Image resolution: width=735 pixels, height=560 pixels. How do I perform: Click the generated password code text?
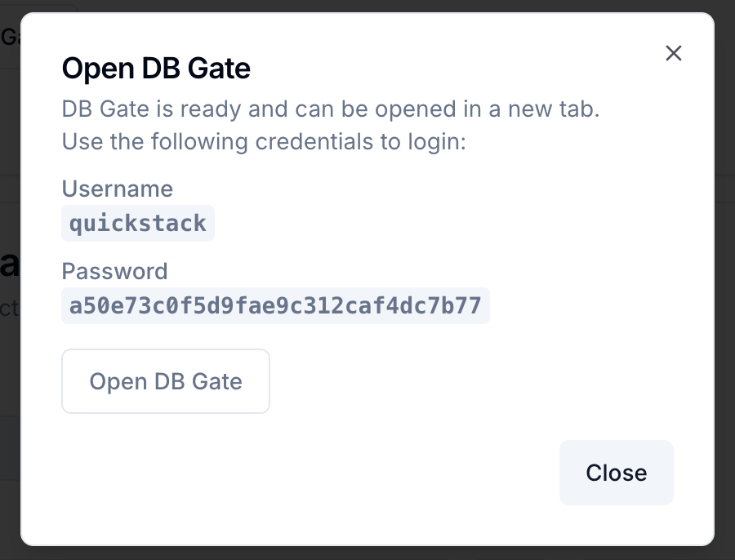click(x=275, y=306)
